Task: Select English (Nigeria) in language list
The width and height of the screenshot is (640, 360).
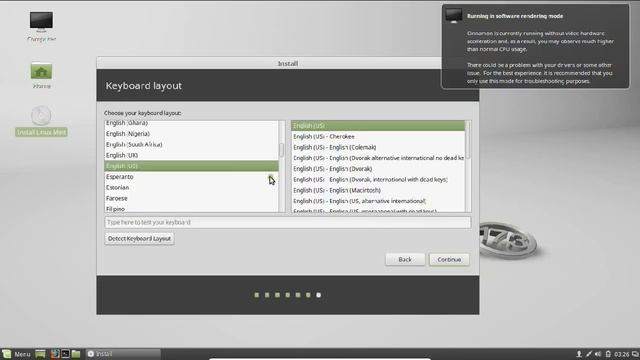Action: coord(191,133)
